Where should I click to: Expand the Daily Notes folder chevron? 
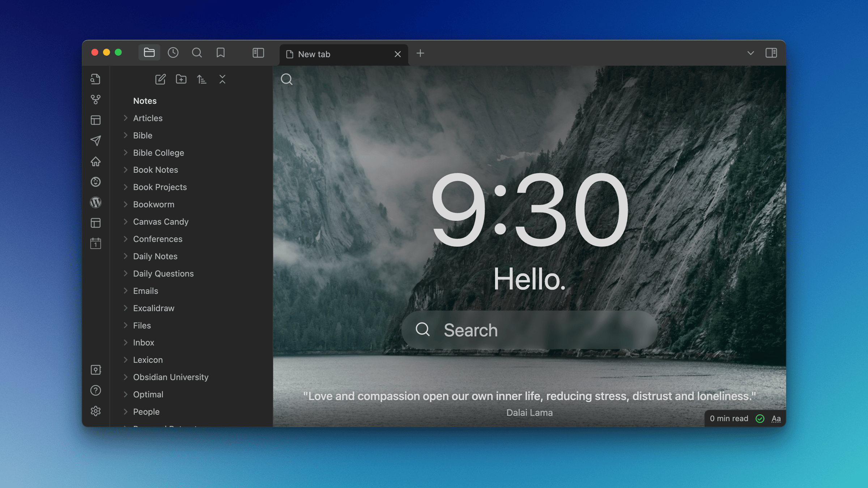tap(125, 256)
